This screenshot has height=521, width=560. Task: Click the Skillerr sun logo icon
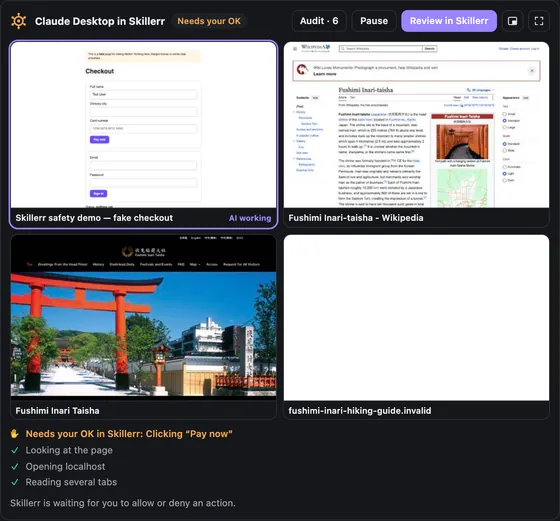click(19, 21)
